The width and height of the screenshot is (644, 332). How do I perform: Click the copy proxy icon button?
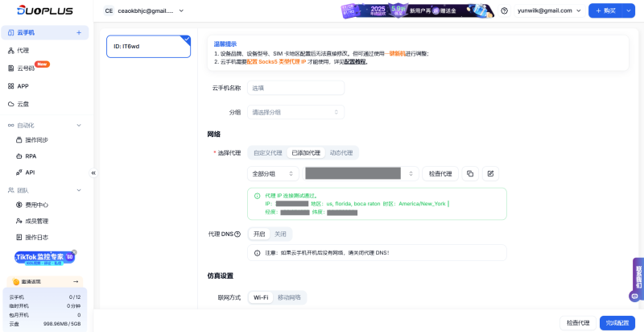pyautogui.click(x=470, y=173)
